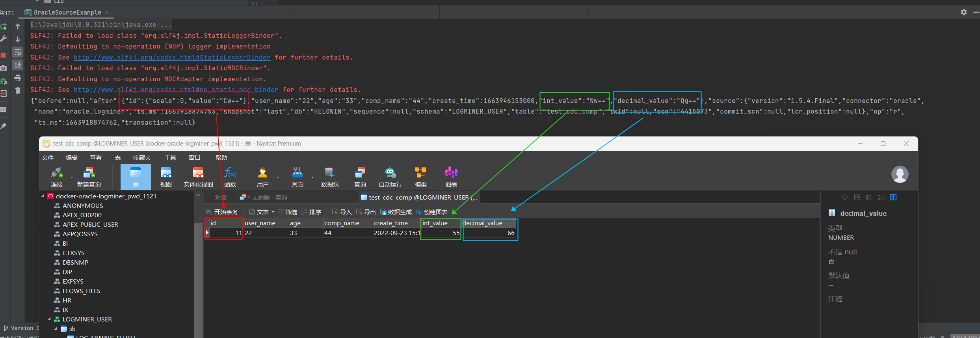Viewport: 980px width, 338px height.
Task: Open Navicat 工具 menu
Action: tap(170, 157)
